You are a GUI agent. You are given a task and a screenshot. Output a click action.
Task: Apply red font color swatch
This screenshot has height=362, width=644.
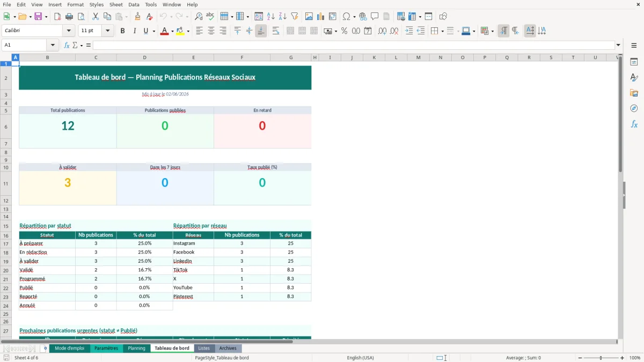point(164,31)
